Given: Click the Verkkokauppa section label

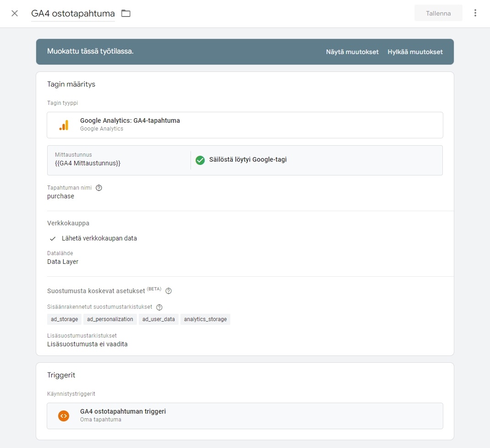Looking at the screenshot, I should 68,223.
